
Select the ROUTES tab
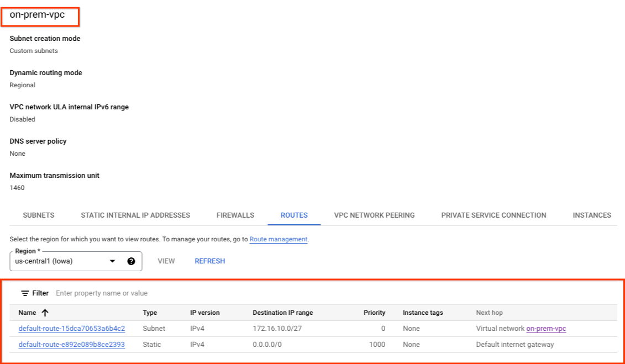294,215
